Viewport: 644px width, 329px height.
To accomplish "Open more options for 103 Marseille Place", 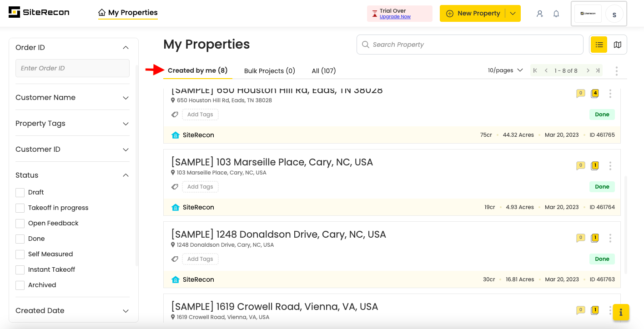I will point(610,166).
